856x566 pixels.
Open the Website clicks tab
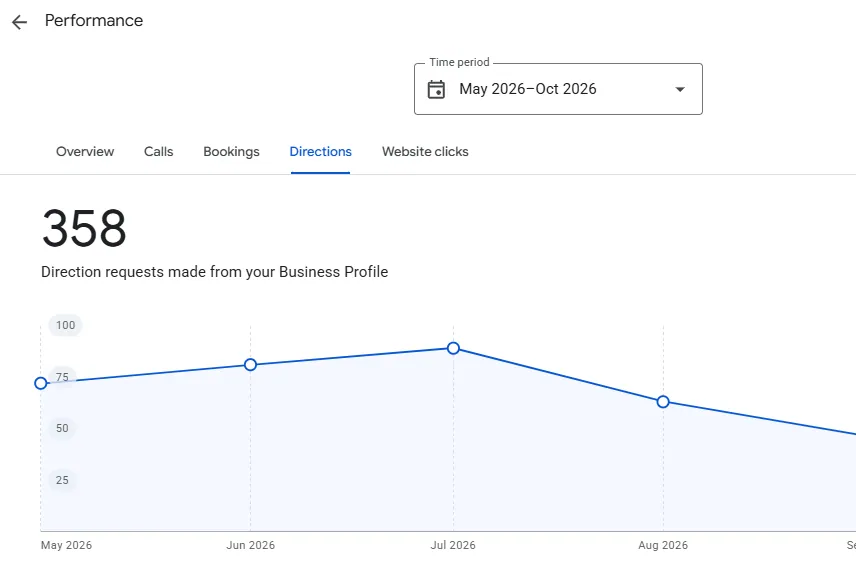pos(425,152)
